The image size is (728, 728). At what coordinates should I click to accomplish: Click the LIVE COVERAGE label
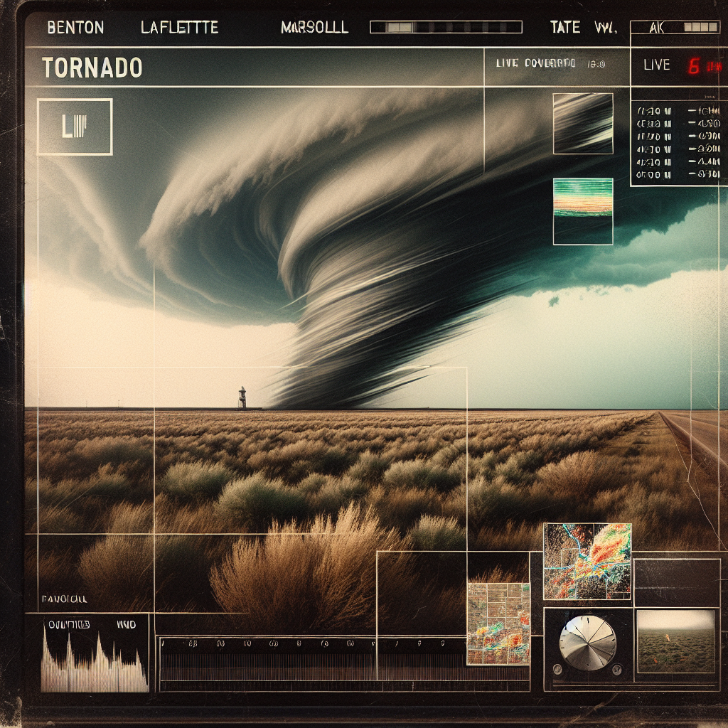pos(536,63)
